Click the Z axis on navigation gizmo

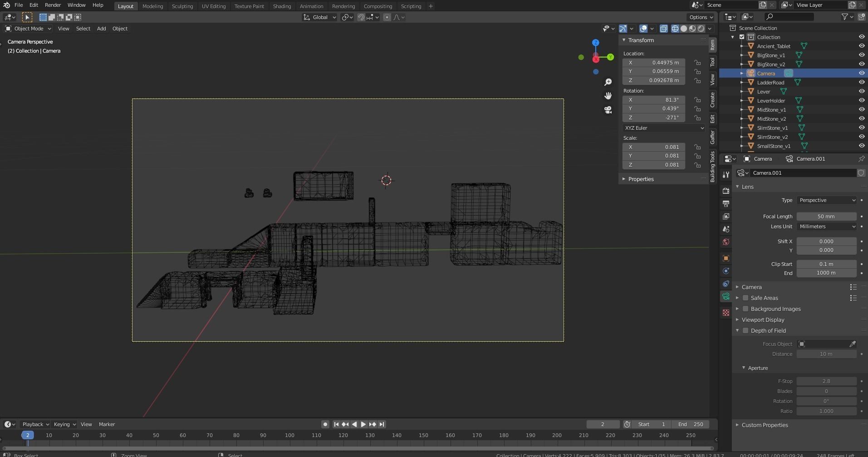click(596, 43)
